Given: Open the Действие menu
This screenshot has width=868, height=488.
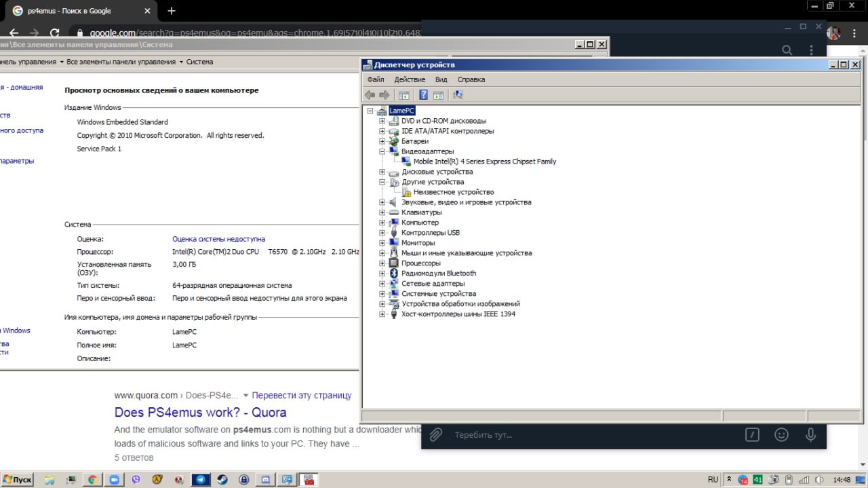Looking at the screenshot, I should pos(410,79).
